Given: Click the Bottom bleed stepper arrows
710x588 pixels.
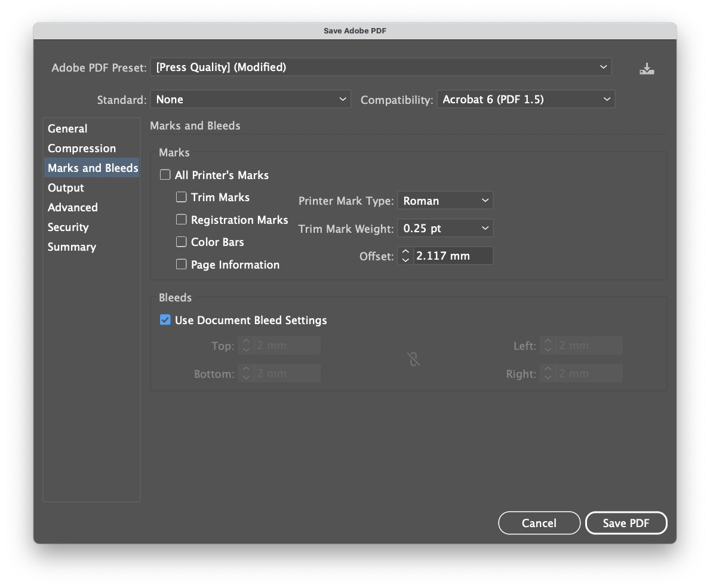Looking at the screenshot, I should 246,374.
